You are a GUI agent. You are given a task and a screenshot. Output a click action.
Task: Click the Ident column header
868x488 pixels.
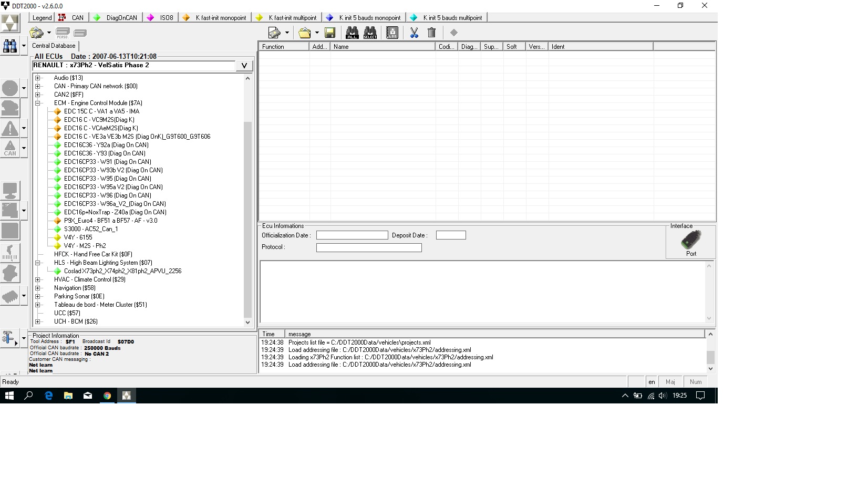601,47
